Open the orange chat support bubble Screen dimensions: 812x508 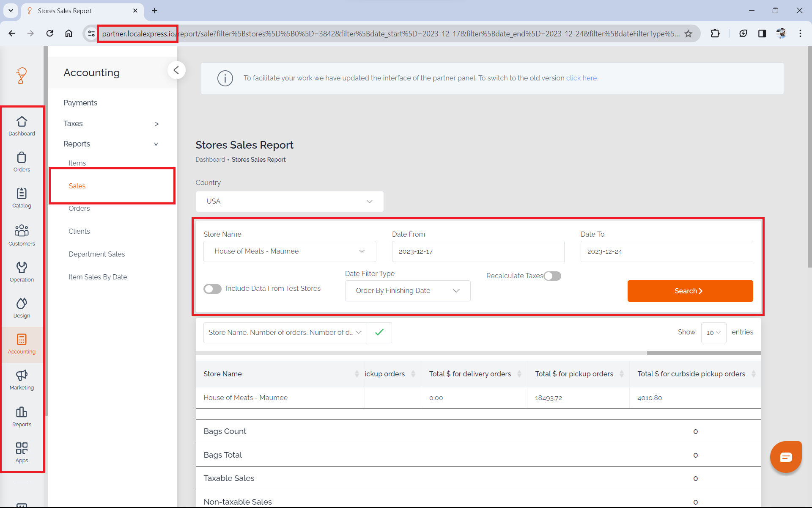pos(786,457)
